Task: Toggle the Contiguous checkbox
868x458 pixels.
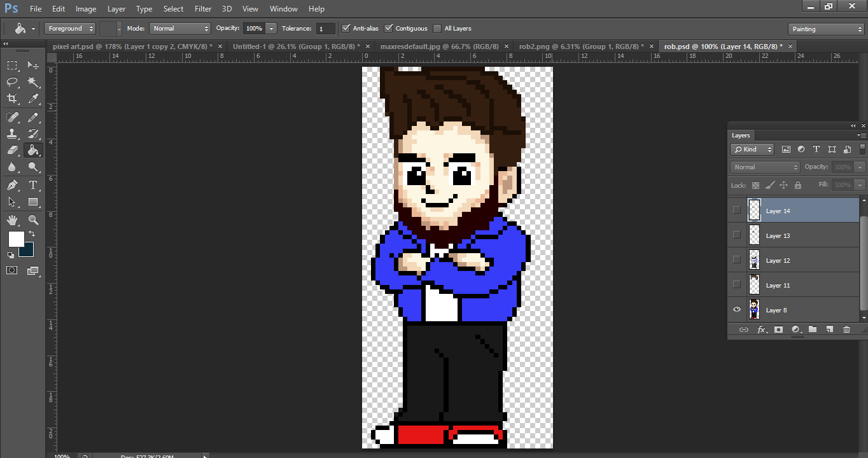Action: pyautogui.click(x=388, y=28)
